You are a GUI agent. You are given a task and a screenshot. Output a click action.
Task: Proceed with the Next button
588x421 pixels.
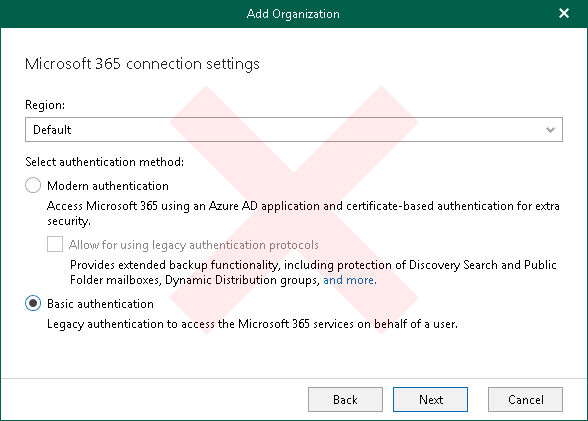point(430,400)
